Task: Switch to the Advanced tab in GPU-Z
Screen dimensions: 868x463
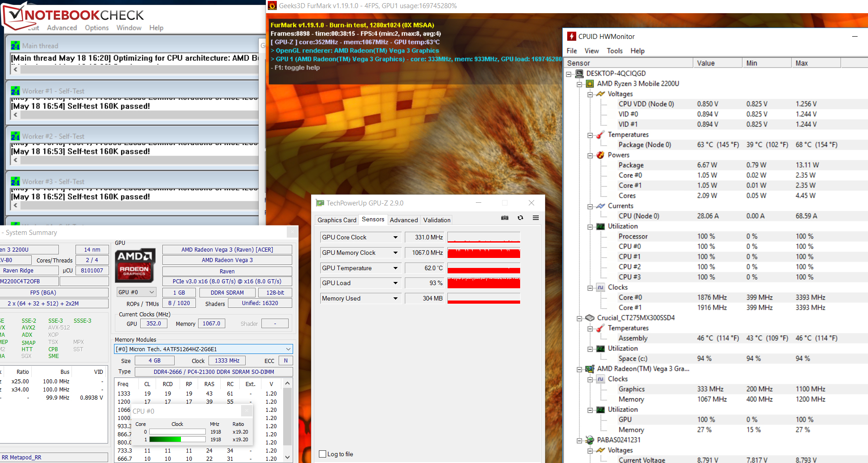Action: (x=404, y=220)
